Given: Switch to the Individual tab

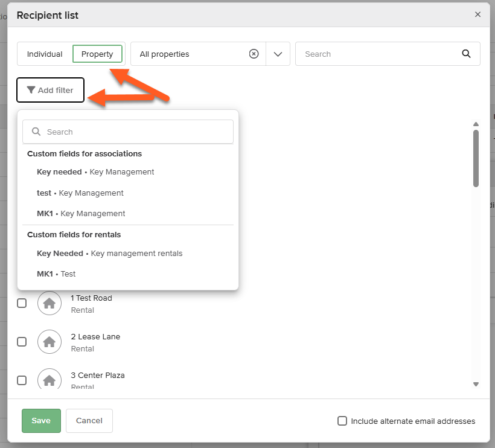Looking at the screenshot, I should pos(45,54).
